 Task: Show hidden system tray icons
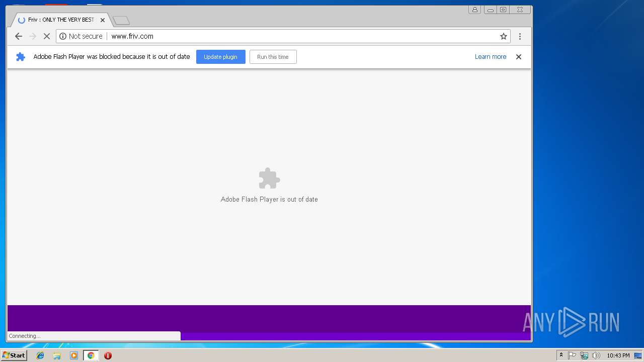click(x=561, y=355)
